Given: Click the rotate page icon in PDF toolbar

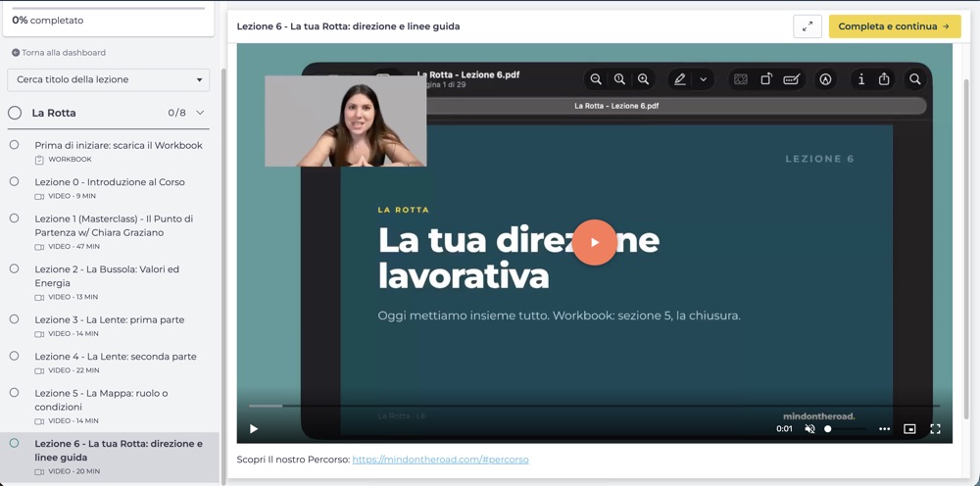Looking at the screenshot, I should [765, 79].
